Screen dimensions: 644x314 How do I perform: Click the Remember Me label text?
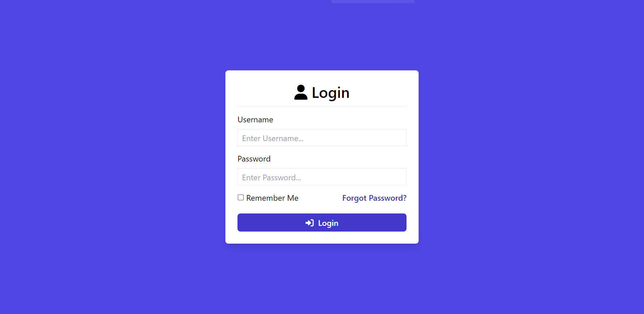pos(272,198)
